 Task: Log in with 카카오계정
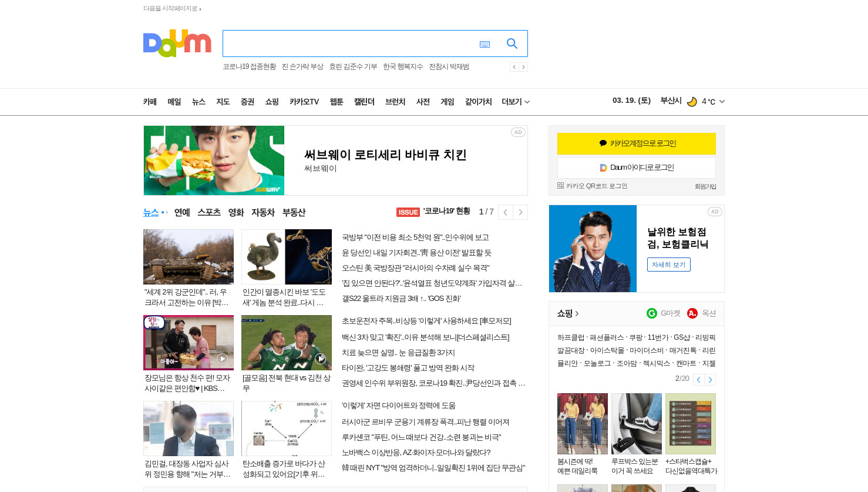pos(637,143)
